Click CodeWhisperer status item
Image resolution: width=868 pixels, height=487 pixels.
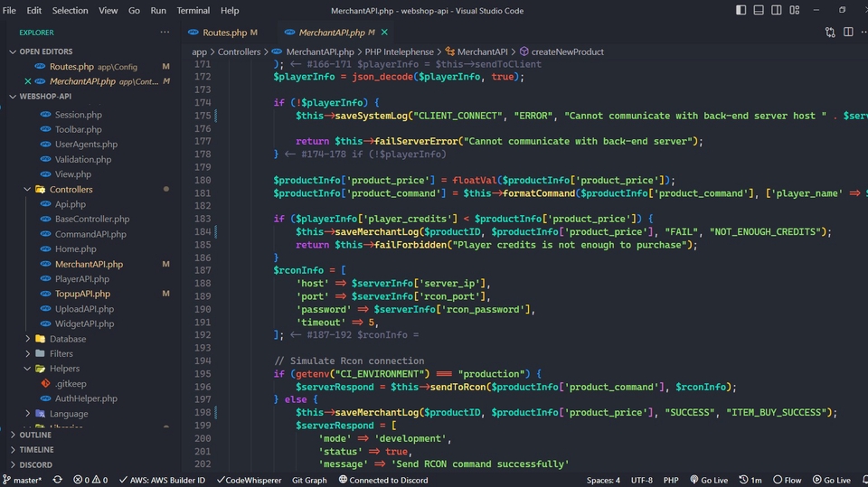click(249, 481)
